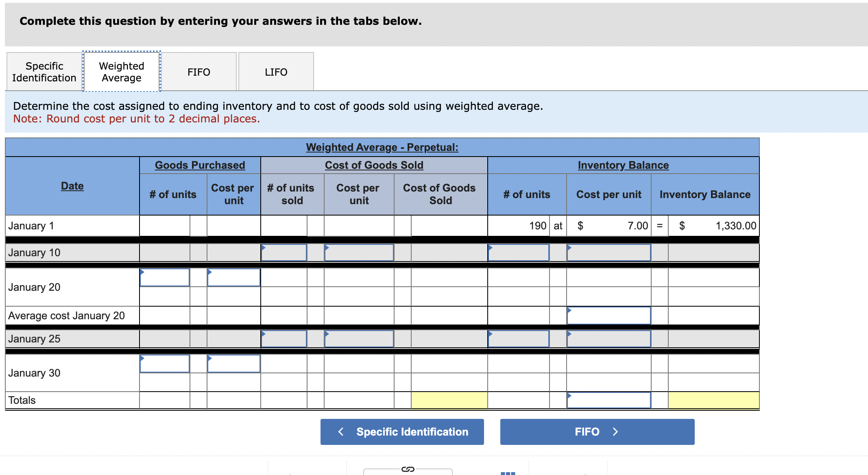Enter the January 20 units purchased field
Image resolution: width=868 pixels, height=475 pixels.
pos(165,277)
